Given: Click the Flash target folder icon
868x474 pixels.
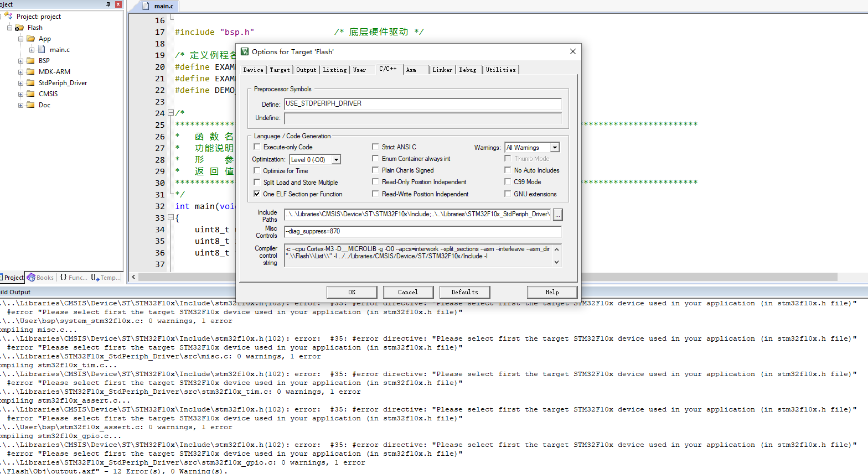Looking at the screenshot, I should [19, 28].
